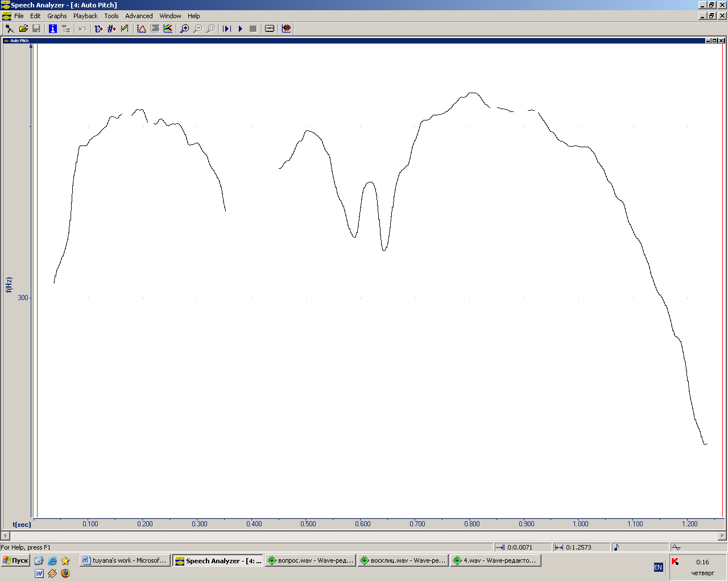728x582 pixels.
Task: Click the Speech Analyzer taskbar button
Action: [x=218, y=560]
